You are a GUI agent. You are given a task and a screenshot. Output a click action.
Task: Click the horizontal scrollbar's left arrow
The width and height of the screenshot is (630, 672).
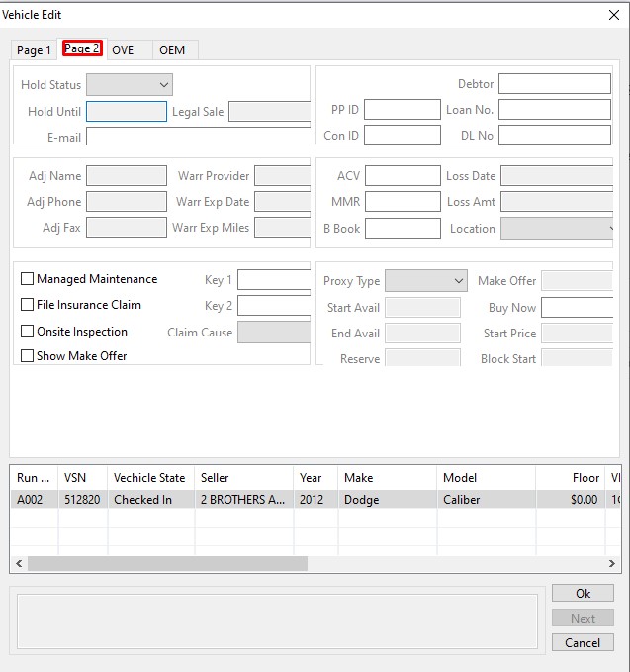click(19, 563)
